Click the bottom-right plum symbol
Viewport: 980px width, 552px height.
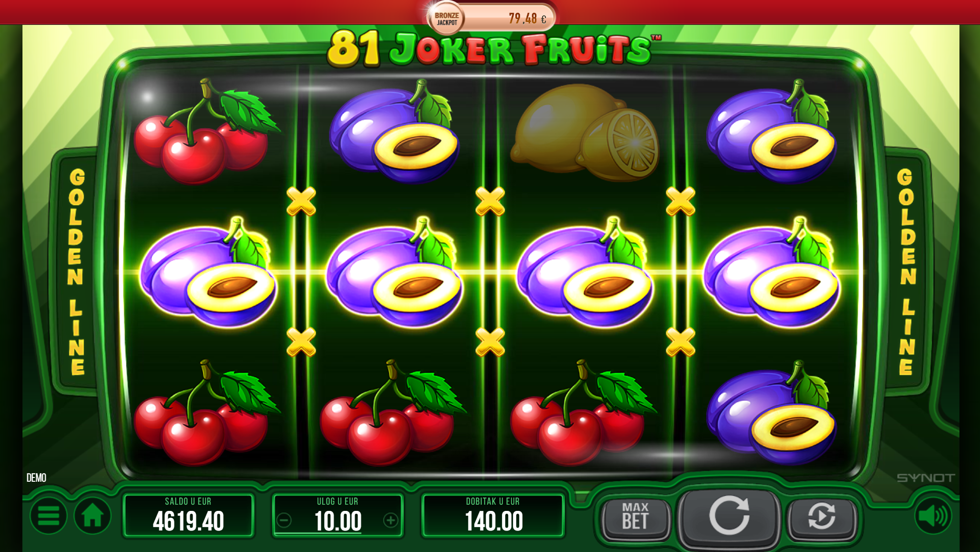[771, 413]
